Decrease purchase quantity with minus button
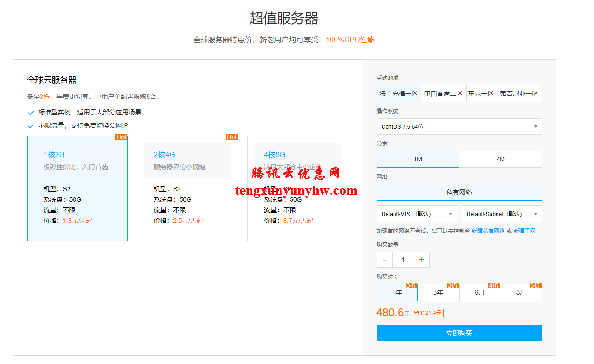 point(384,260)
